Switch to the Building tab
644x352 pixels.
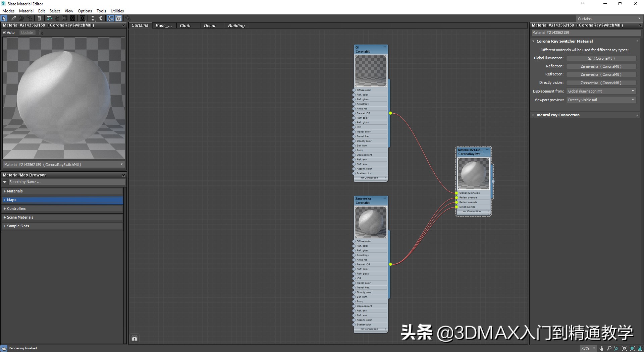236,25
